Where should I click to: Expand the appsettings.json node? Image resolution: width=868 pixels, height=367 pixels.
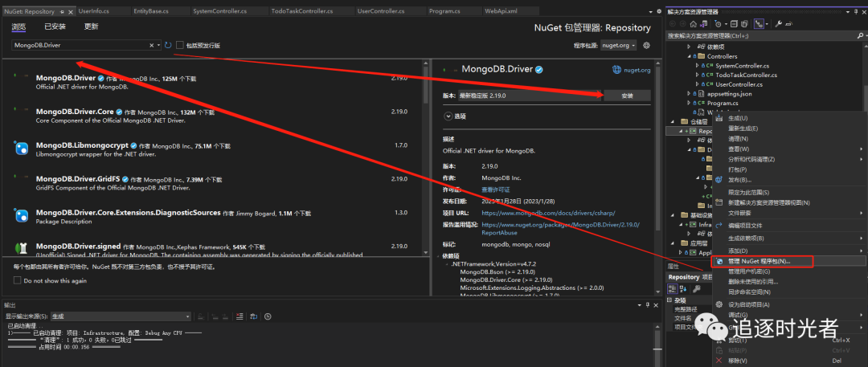click(x=690, y=94)
